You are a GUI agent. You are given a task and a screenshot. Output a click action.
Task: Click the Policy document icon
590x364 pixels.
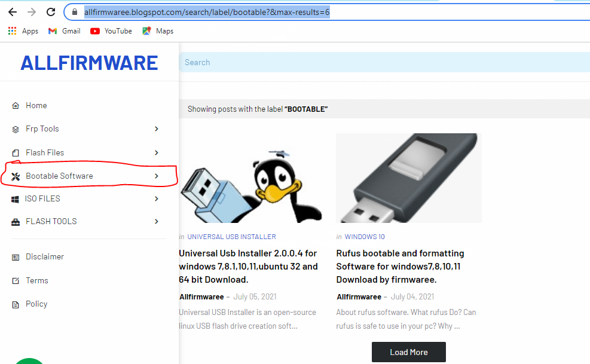point(16,304)
